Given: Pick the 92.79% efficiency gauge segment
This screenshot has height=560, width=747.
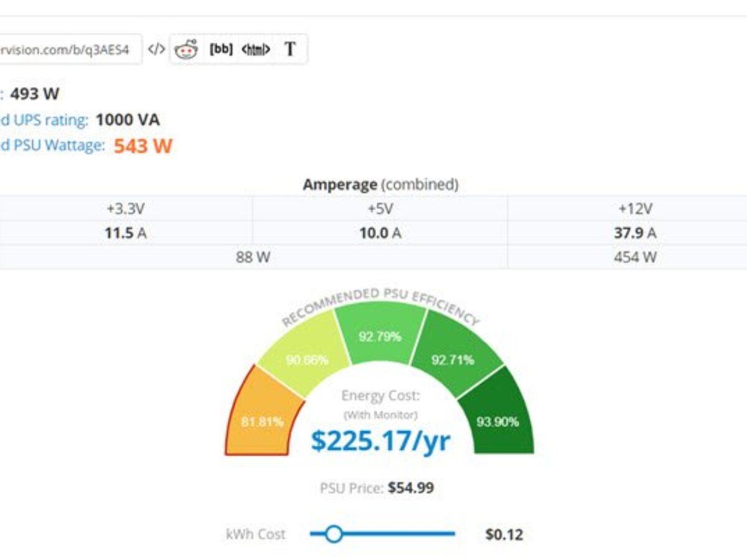Looking at the screenshot, I should pyautogui.click(x=380, y=337).
